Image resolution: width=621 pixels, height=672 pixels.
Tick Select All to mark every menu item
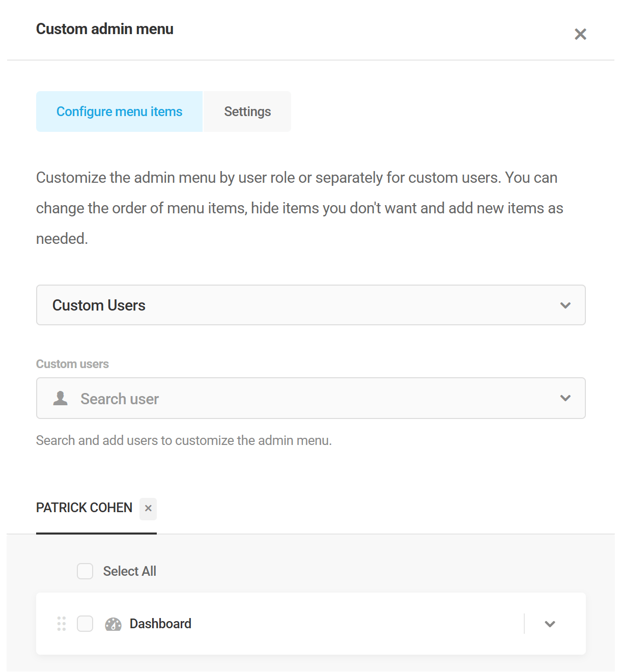(84, 571)
